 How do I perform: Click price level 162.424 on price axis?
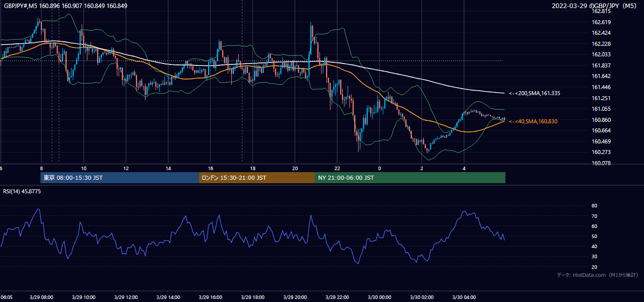pos(600,33)
